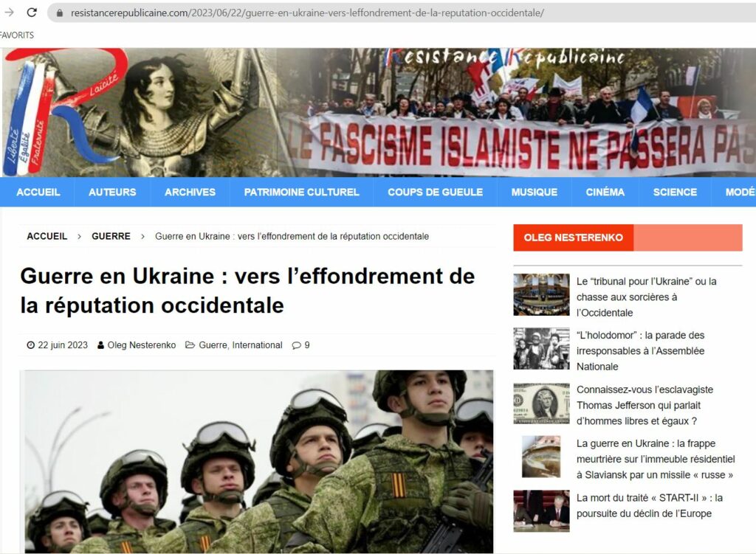
Task: Open comments via the speech bubble icon
Action: coord(297,345)
